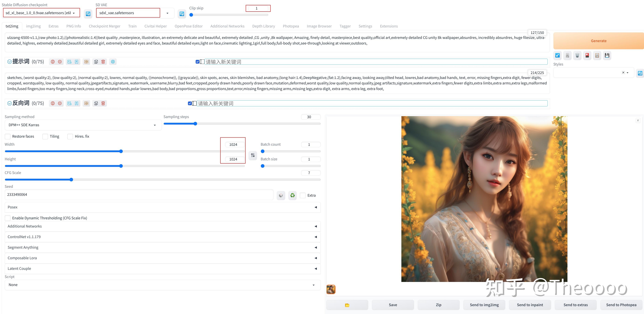
Task: Open the Script dropdown showing None
Action: [x=162, y=285]
